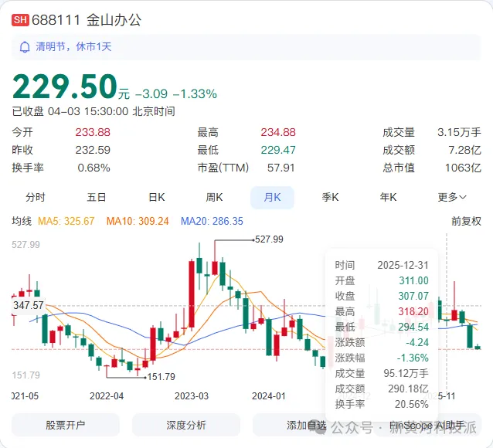
Task: Click the -1.33% change percentage
Action: coord(195,94)
